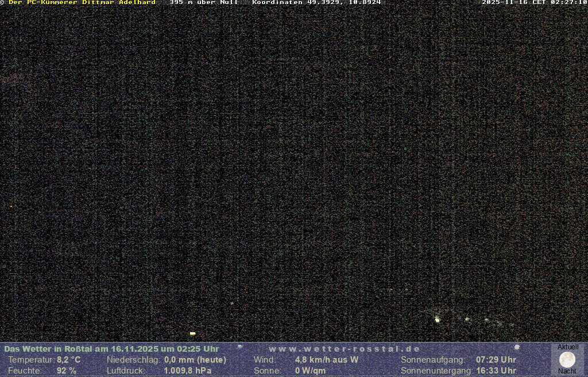Click the Niederschlag 0,0 mm (heute) value
Image resolution: width=588 pixels, height=377 pixels.
(195, 360)
